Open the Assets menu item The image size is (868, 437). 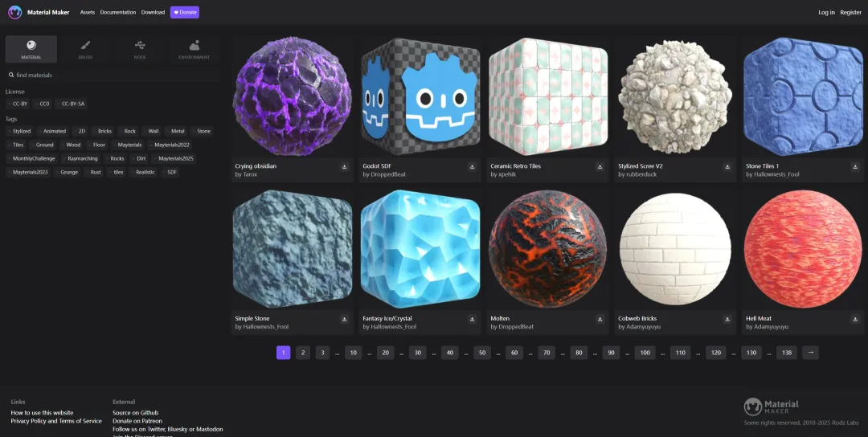(x=88, y=12)
